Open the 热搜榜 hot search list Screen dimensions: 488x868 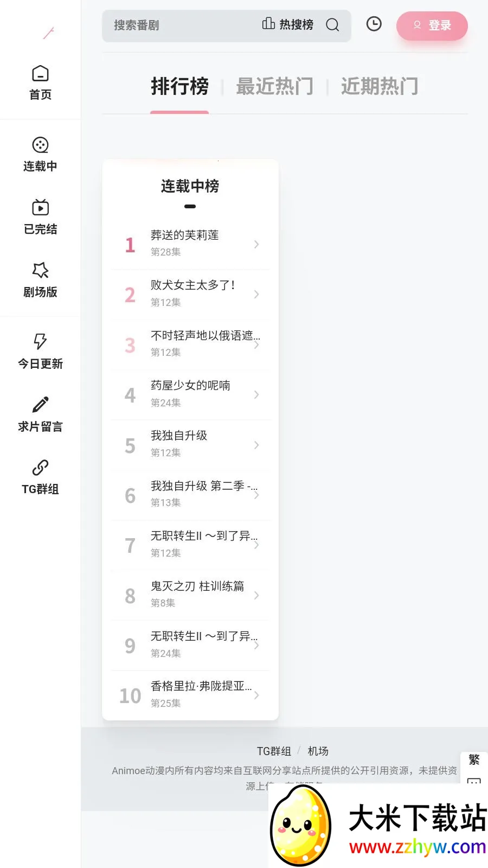coord(288,24)
